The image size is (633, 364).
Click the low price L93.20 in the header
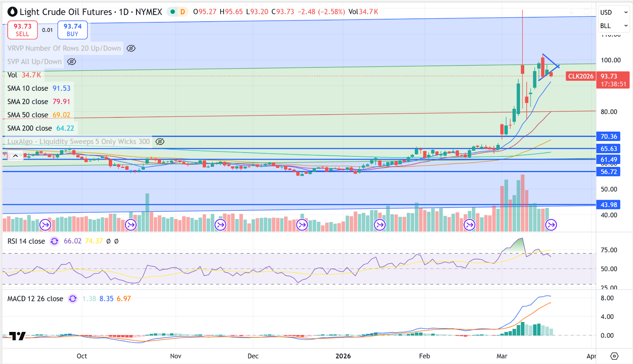coord(257,12)
